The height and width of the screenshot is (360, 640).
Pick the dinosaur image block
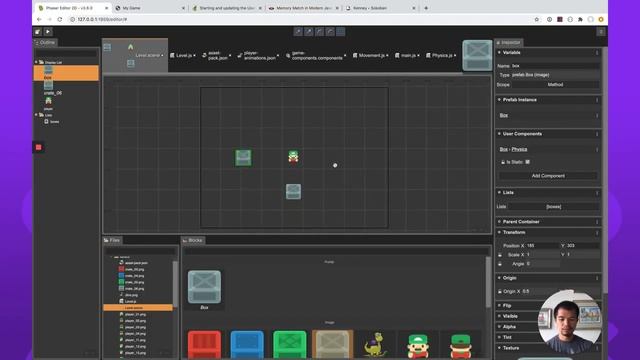tap(375, 345)
